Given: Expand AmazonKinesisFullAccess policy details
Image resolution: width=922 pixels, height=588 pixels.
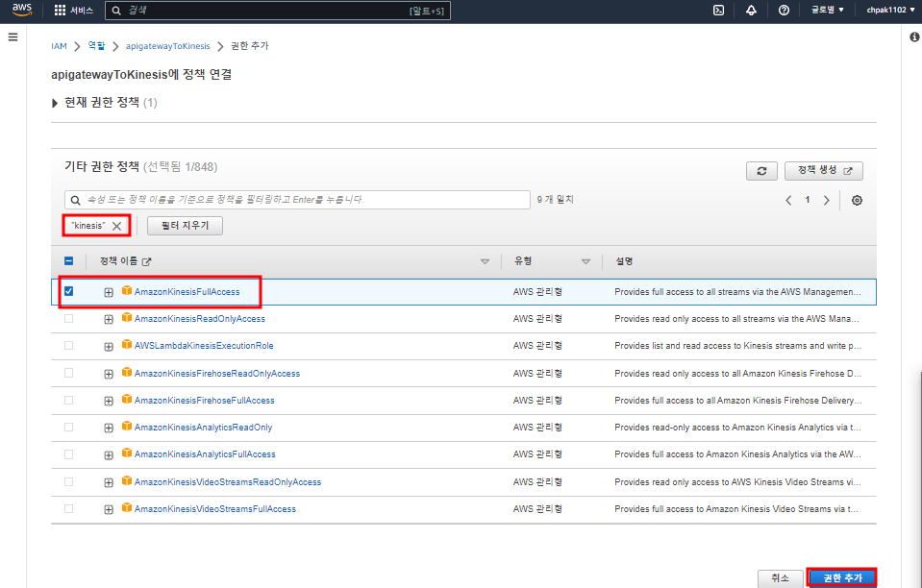Looking at the screenshot, I should click(x=109, y=292).
